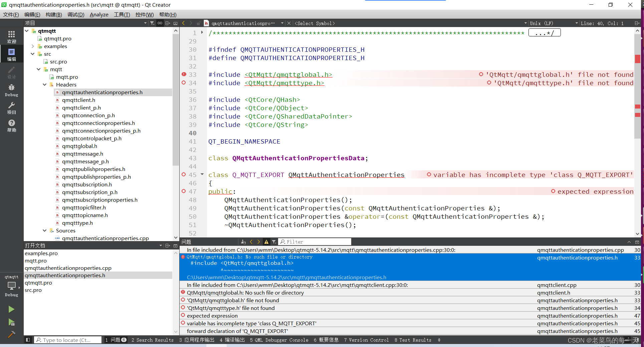Go back in editor navigation history
Image resolution: width=644 pixels, height=347 pixels.
tap(183, 23)
